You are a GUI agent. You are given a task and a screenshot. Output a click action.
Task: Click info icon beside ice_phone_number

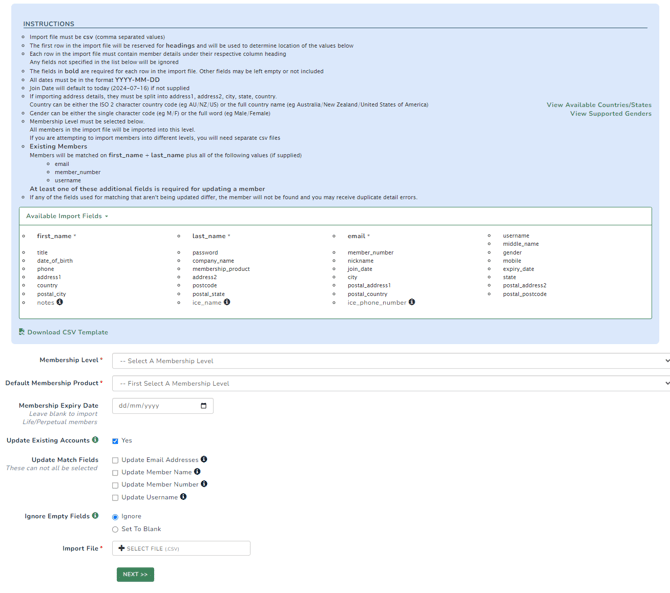pyautogui.click(x=412, y=302)
